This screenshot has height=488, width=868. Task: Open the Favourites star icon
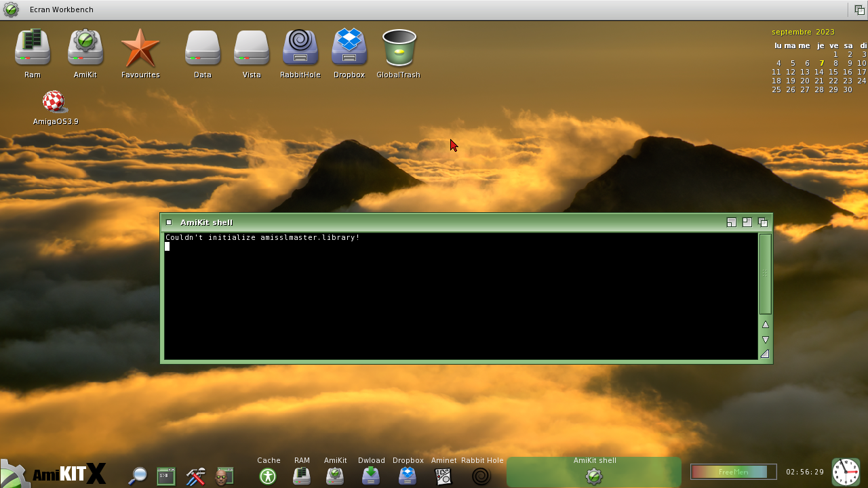click(140, 47)
